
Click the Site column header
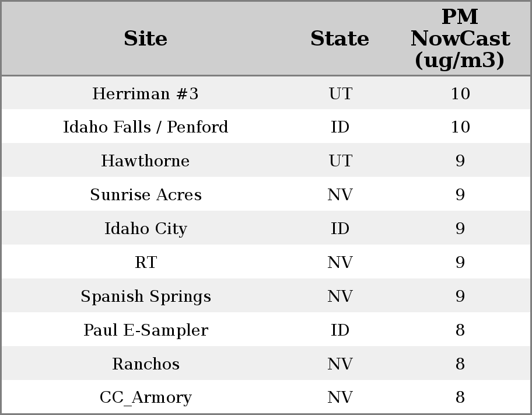pyautogui.click(x=145, y=39)
